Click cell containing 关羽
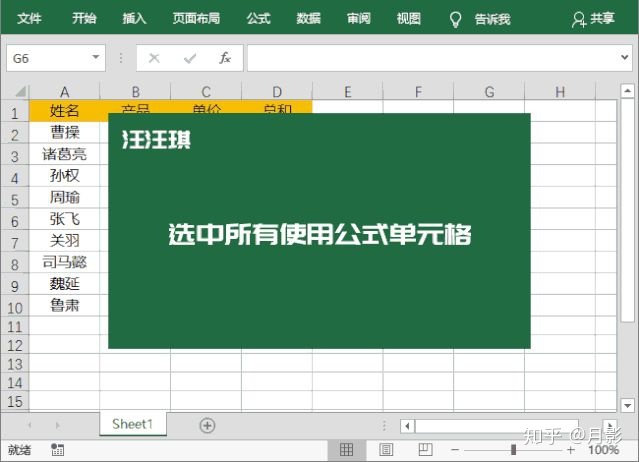 pos(64,241)
